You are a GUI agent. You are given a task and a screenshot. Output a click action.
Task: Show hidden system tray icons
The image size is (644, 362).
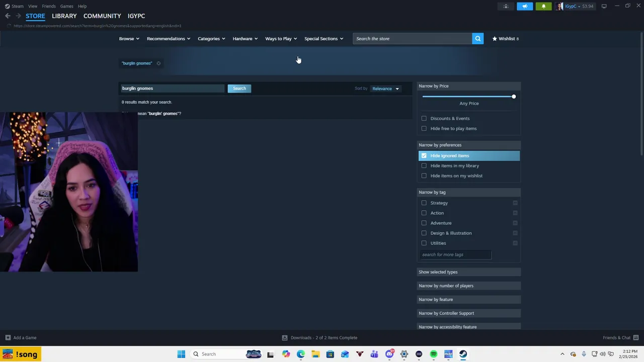tap(562, 354)
